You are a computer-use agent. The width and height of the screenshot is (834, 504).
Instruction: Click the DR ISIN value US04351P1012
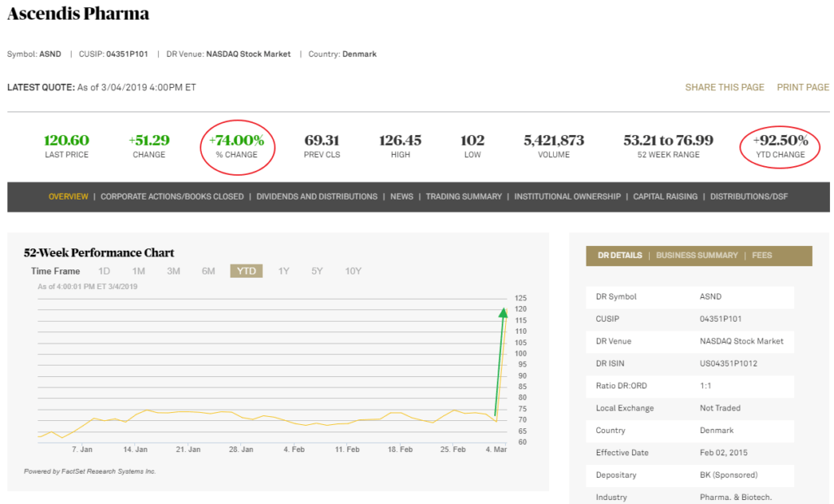click(729, 364)
